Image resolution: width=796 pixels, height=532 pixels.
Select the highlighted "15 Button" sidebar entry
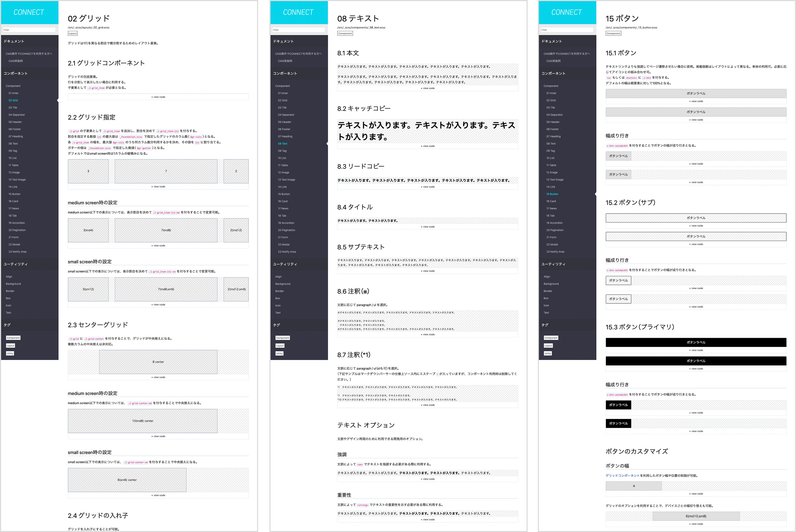(x=552, y=194)
